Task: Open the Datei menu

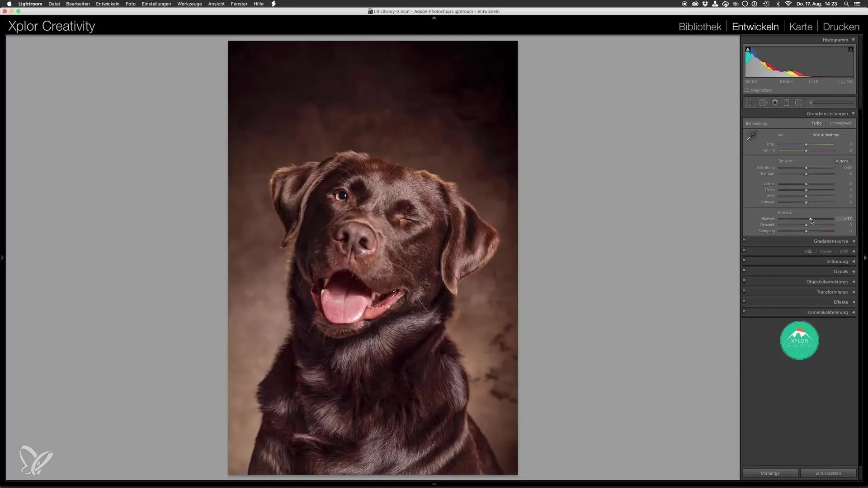Action: coord(54,4)
